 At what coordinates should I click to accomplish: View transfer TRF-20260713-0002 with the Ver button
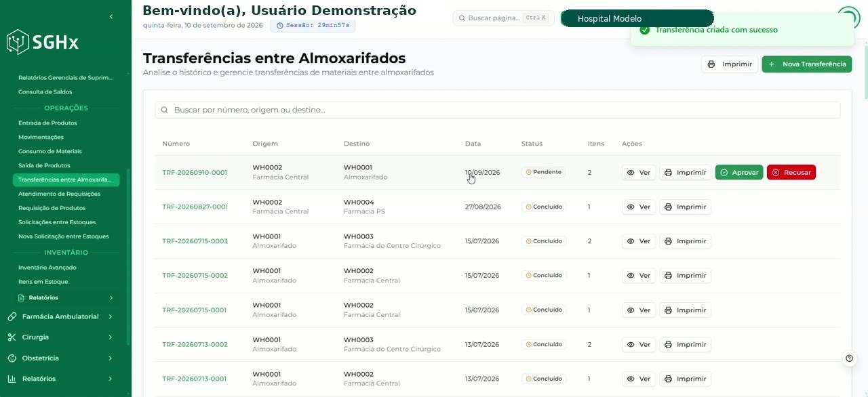click(639, 345)
